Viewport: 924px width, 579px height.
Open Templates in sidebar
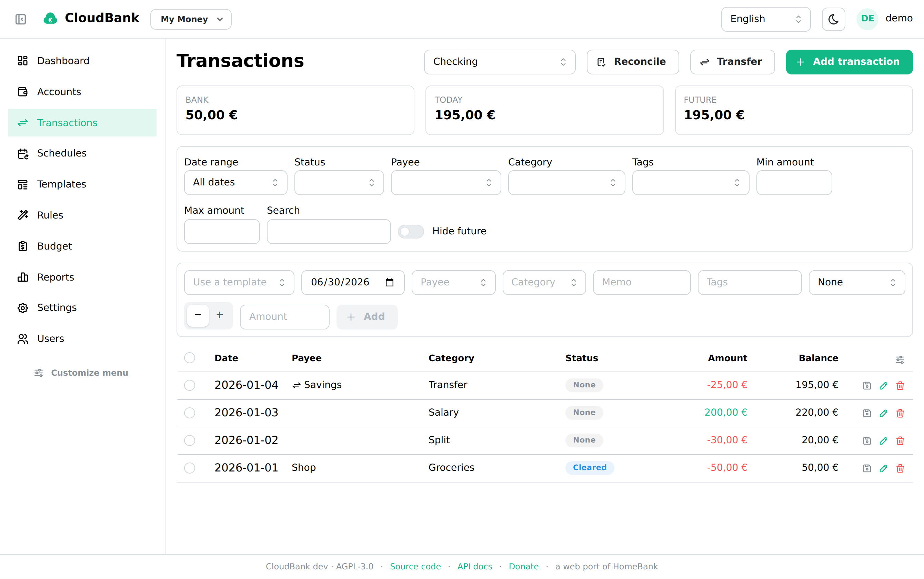click(x=82, y=185)
